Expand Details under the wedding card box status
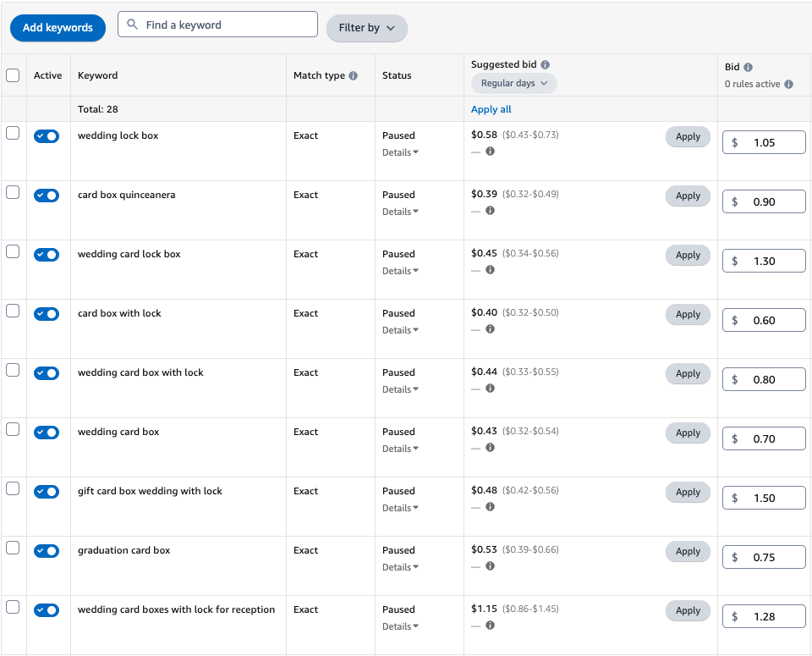This screenshot has width=812, height=656. tap(400, 449)
